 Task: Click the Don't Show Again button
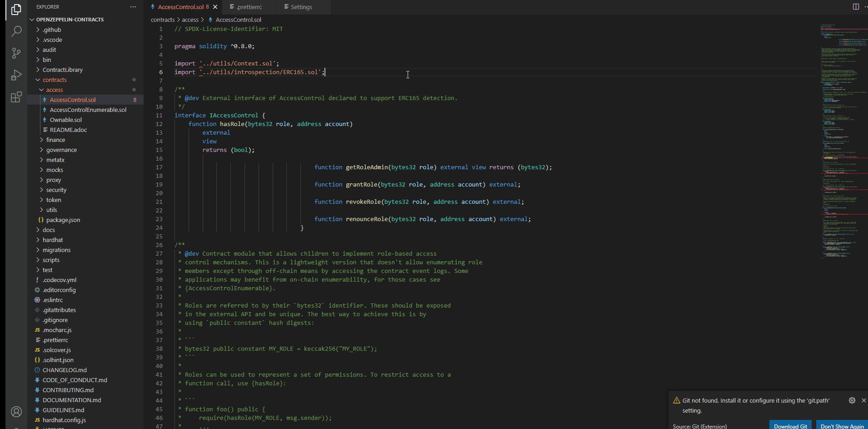pyautogui.click(x=842, y=426)
